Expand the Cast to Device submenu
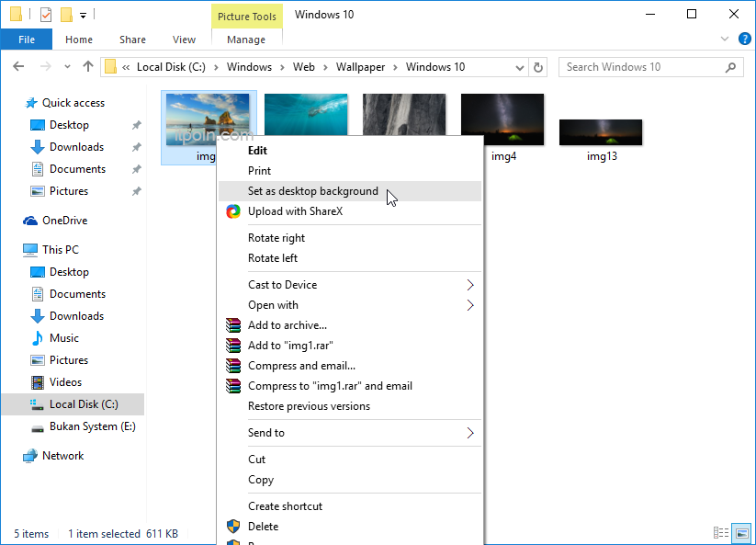The image size is (756, 545). (x=350, y=285)
